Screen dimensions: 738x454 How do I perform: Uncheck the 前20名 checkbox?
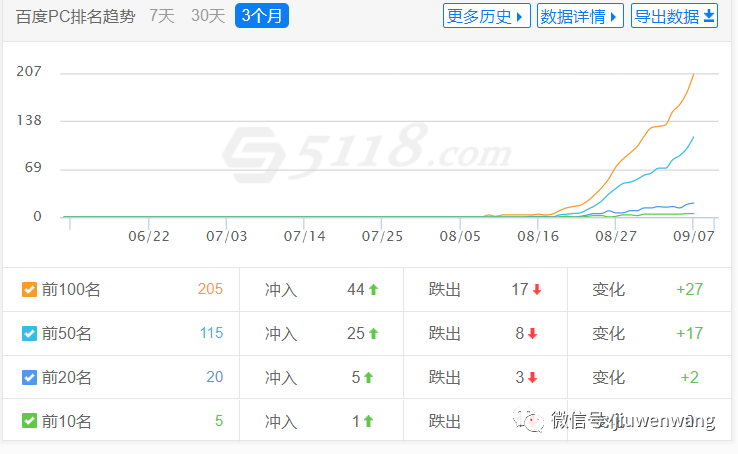pos(29,377)
